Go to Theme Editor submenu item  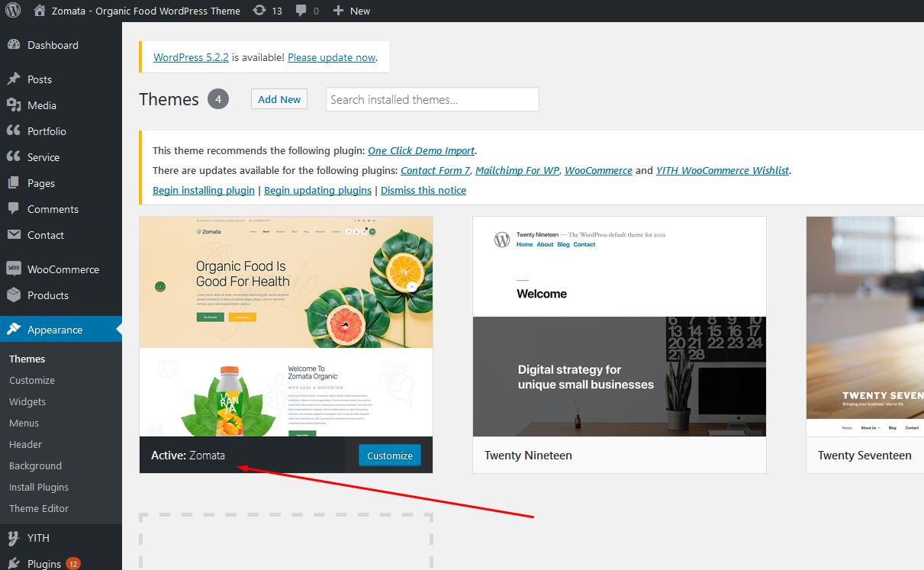pyautogui.click(x=39, y=508)
